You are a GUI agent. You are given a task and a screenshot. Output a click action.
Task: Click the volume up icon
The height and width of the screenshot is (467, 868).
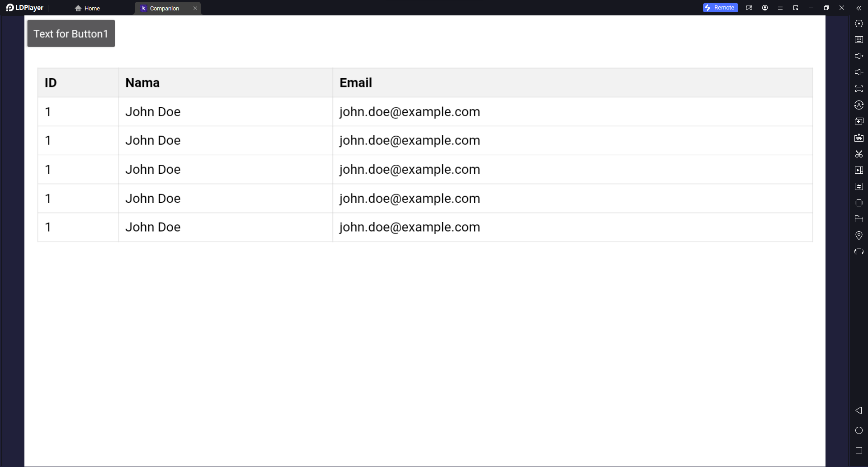pos(859,56)
